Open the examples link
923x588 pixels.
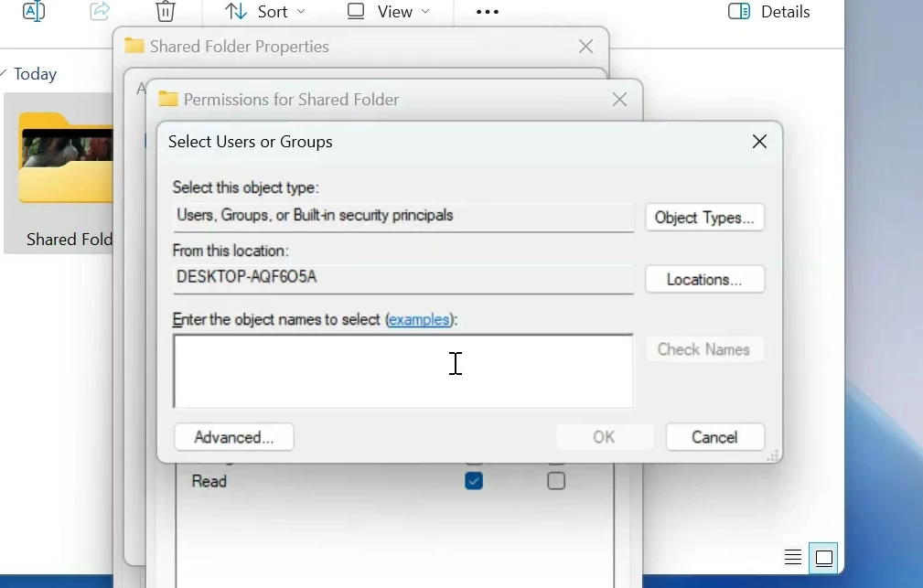(x=419, y=319)
